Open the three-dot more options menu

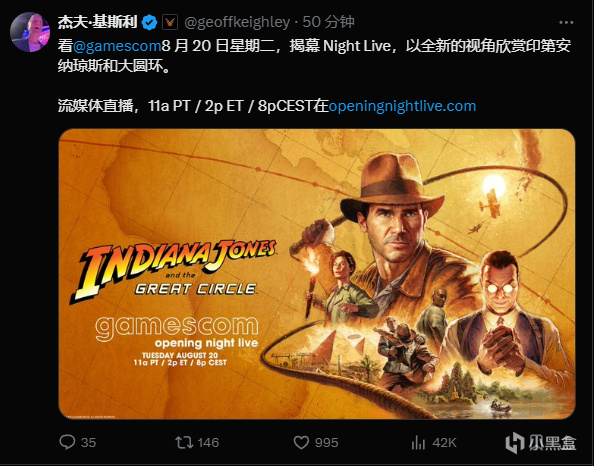pos(566,23)
